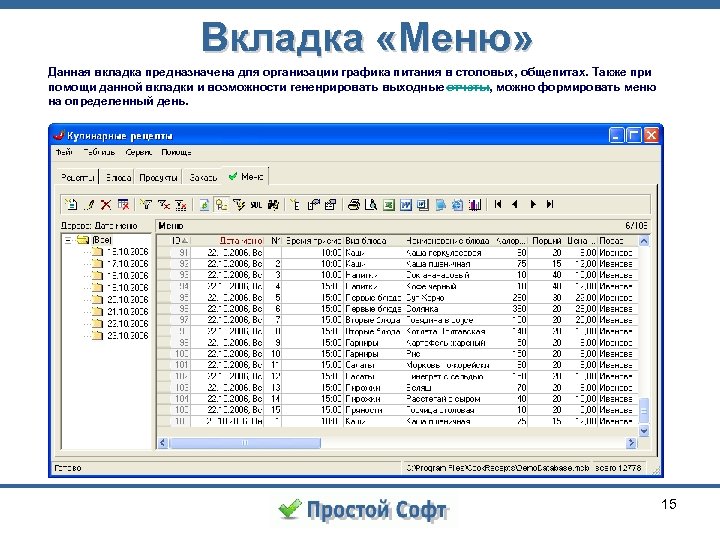Screen dimensions: 720x540
Task: Click the binoculars search icon
Action: coord(273,204)
